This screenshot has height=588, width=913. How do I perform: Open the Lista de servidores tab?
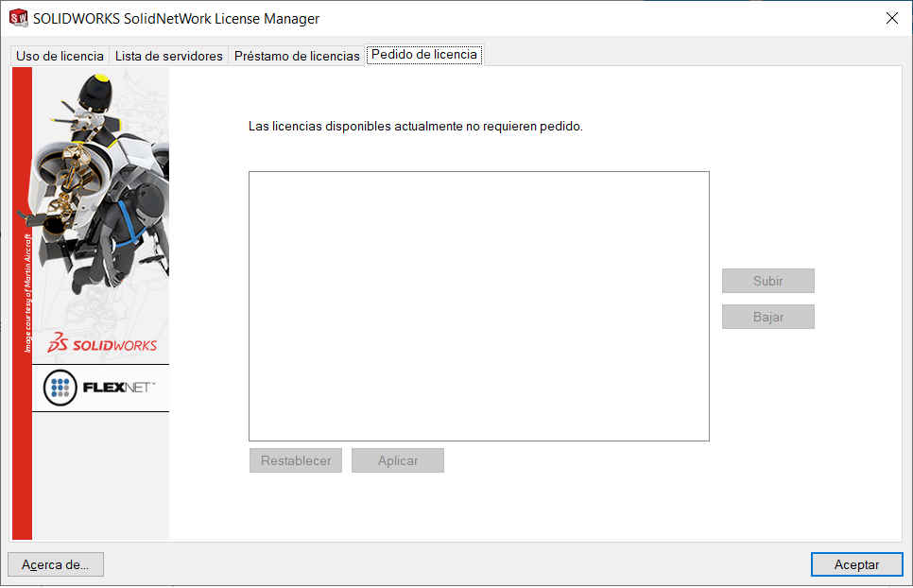point(169,56)
